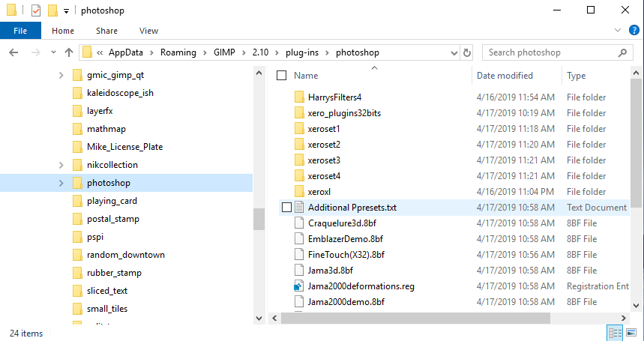Sort by the Type column header
This screenshot has height=341, width=644.
577,76
